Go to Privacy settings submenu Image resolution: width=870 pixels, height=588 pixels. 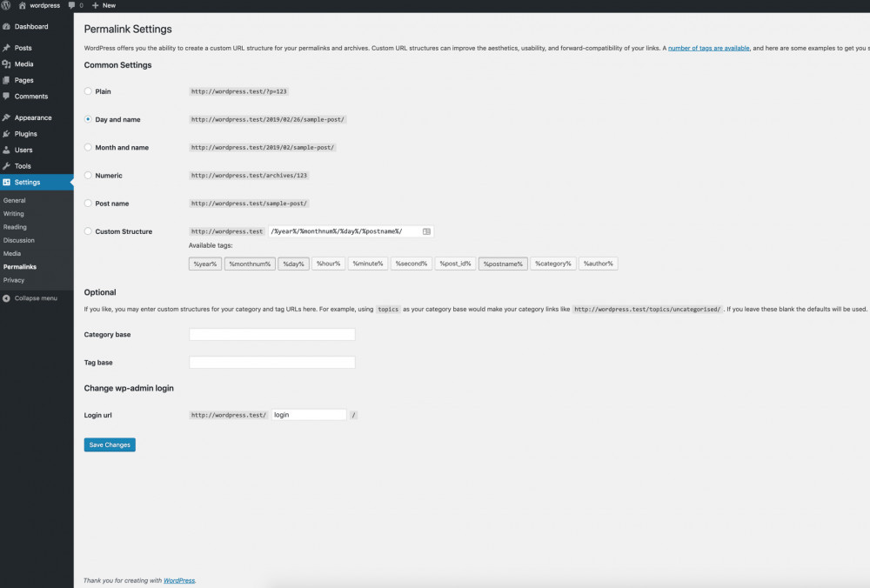point(14,280)
